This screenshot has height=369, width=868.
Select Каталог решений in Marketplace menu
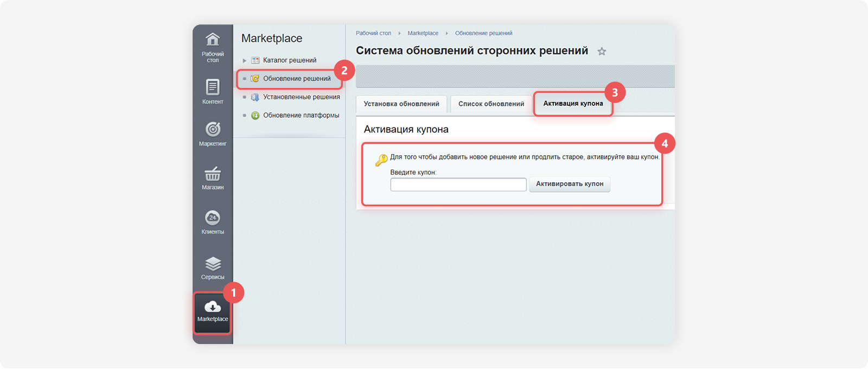point(290,60)
